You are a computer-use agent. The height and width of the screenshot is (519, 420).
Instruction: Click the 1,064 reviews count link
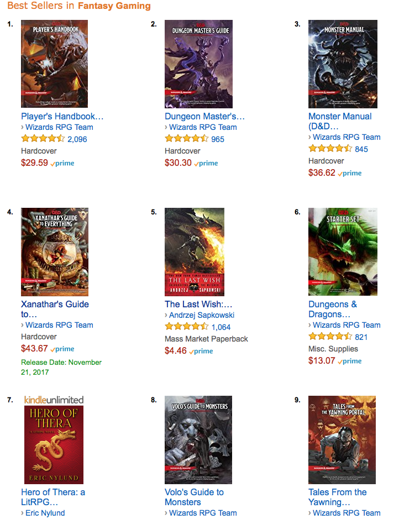[221, 327]
